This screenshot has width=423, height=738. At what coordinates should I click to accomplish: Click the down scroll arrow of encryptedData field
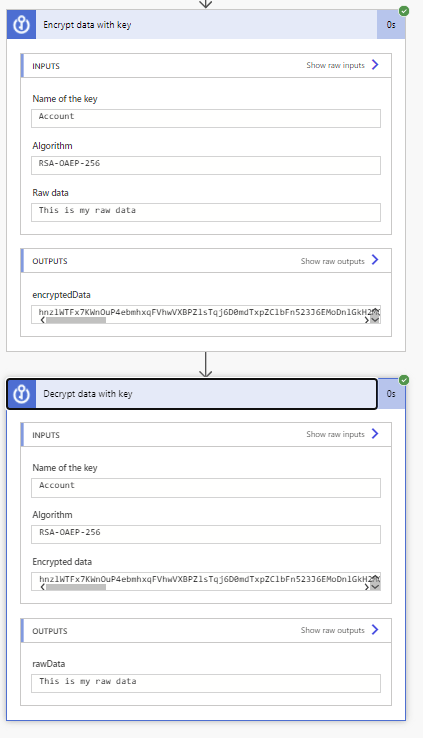pos(375,320)
